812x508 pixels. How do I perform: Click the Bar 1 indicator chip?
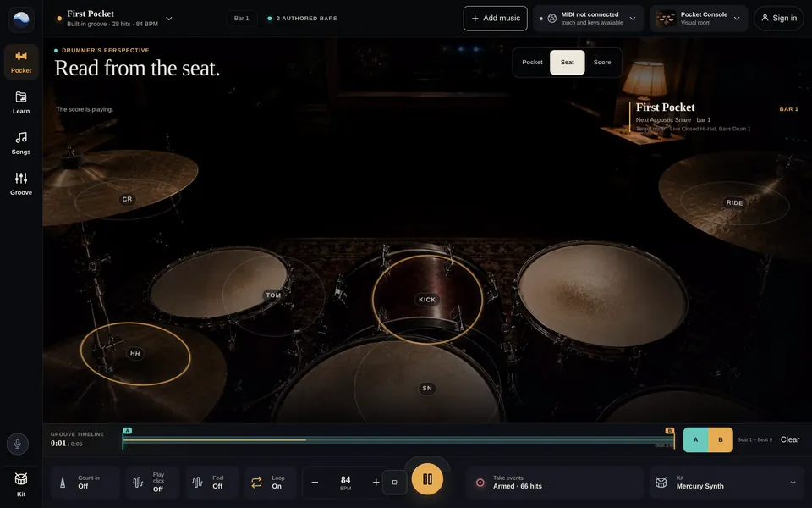(241, 19)
